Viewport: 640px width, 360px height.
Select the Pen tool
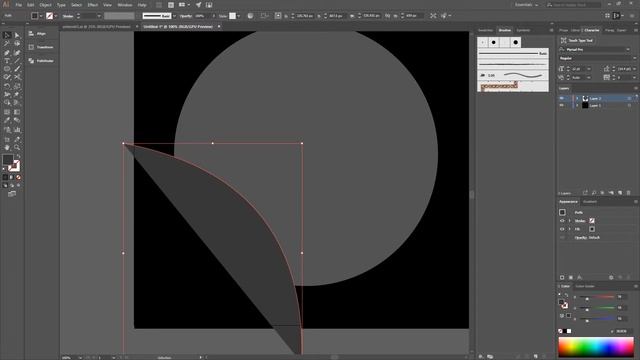[x=7, y=53]
